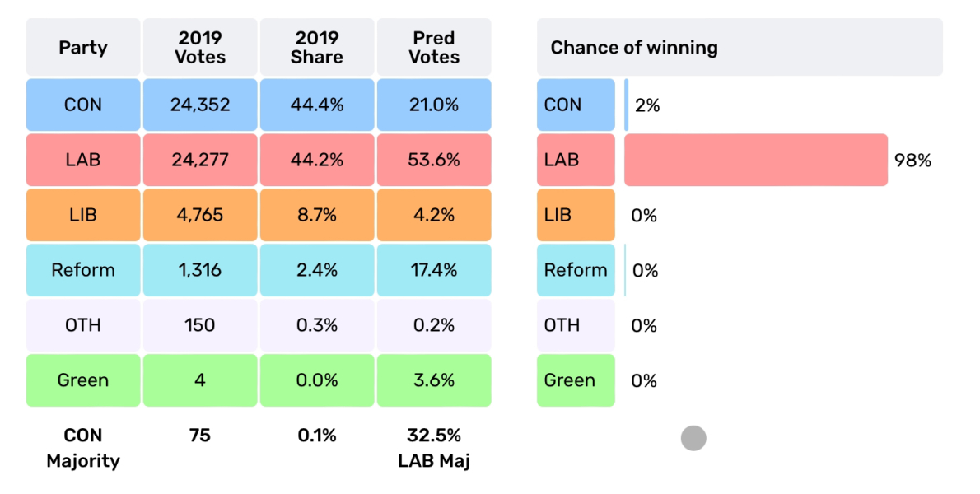Image resolution: width=980 pixels, height=494 pixels.
Task: Click CON 2019 votes 24,352 cell
Action: [200, 105]
